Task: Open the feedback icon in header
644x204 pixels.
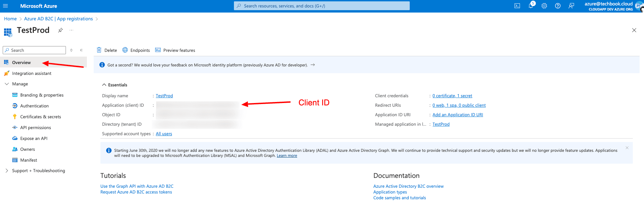Action: [x=571, y=6]
